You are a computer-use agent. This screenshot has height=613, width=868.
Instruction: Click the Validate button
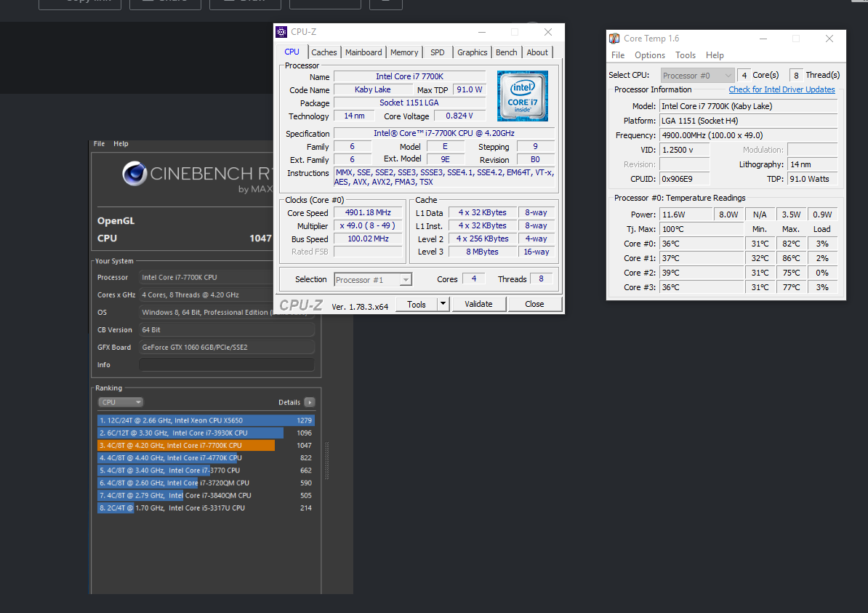[x=478, y=304]
